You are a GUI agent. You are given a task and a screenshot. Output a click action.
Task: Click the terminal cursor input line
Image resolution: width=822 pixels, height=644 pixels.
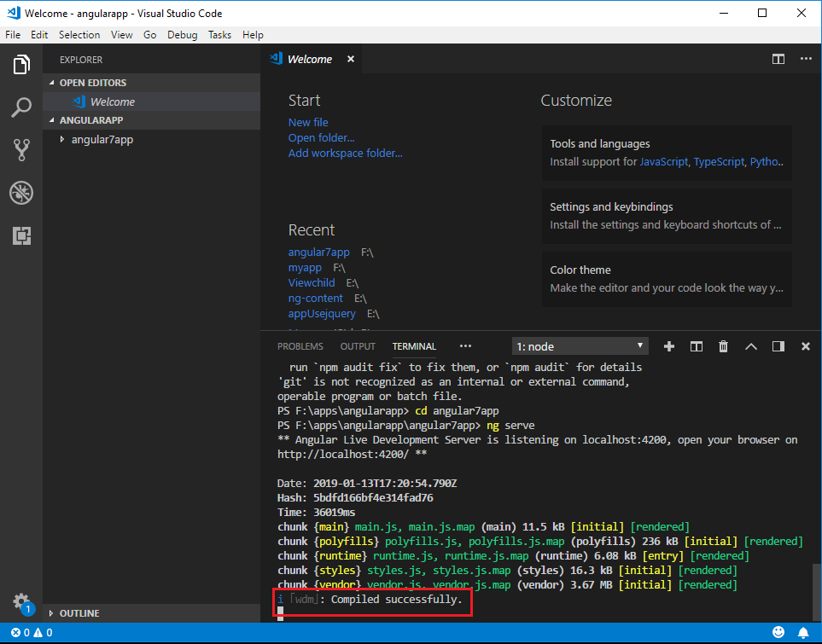point(281,613)
